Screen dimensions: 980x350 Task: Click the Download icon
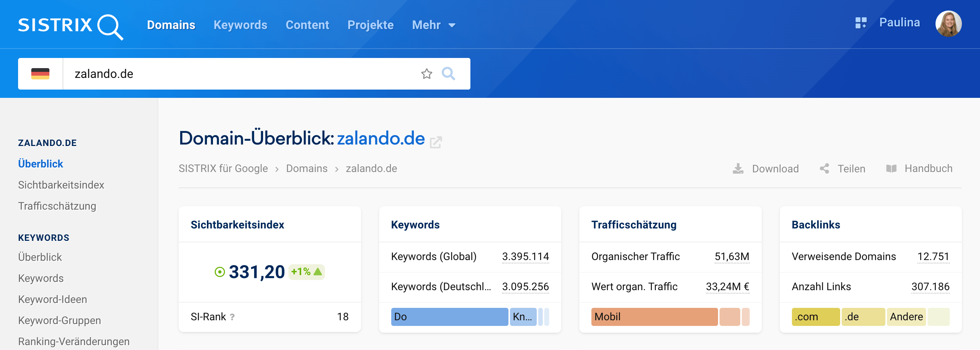point(738,169)
